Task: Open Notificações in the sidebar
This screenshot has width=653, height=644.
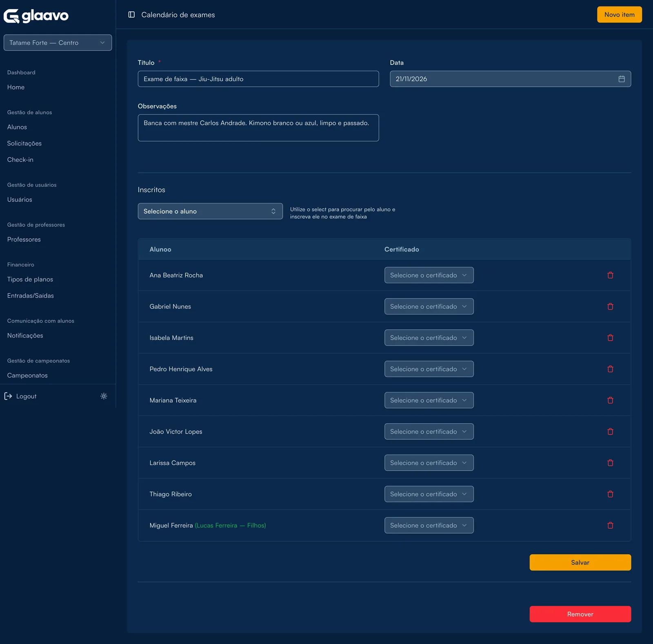Action: (25, 336)
